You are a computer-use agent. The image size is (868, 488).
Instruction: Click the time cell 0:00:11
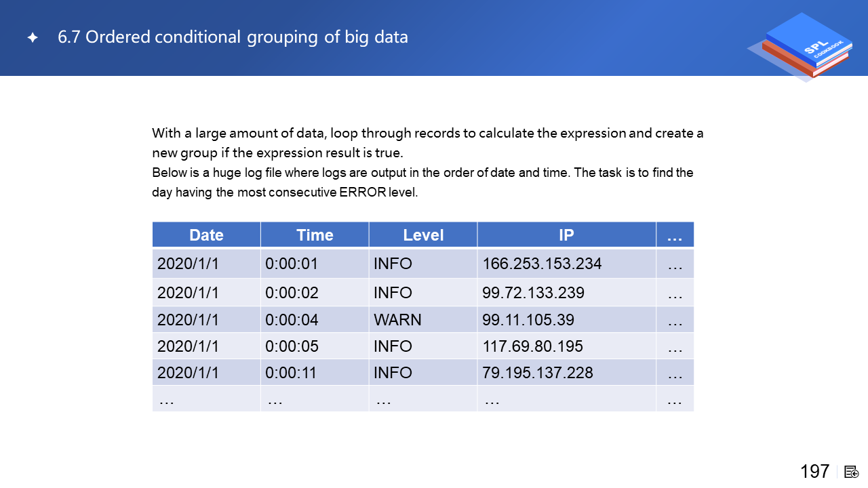(291, 373)
